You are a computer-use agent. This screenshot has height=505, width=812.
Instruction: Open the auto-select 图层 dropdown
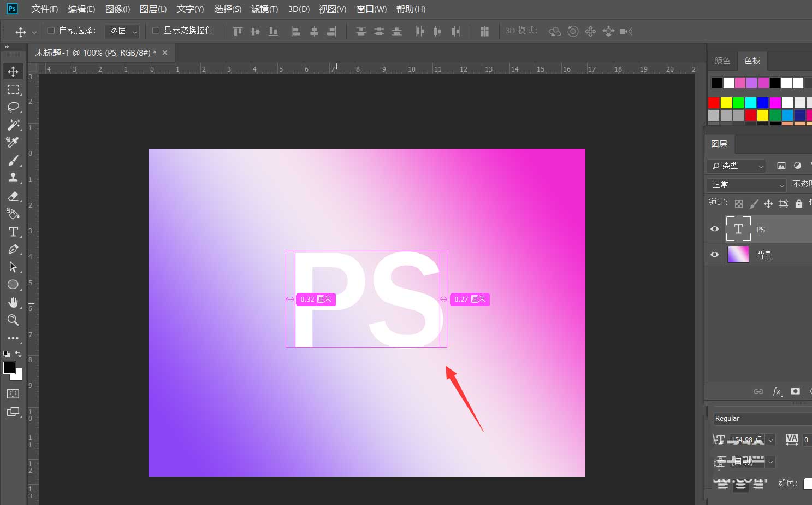[x=122, y=31]
